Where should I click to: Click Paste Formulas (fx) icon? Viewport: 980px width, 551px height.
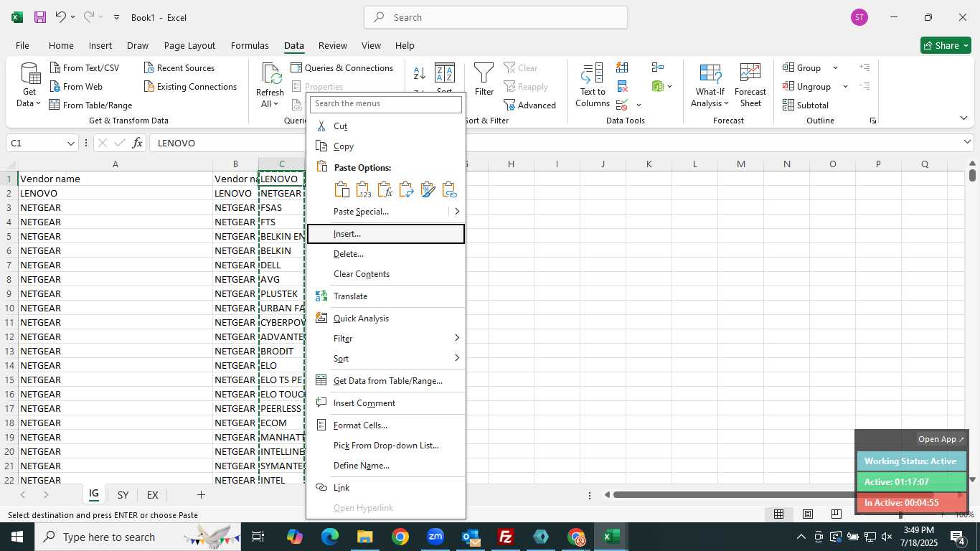tap(385, 189)
